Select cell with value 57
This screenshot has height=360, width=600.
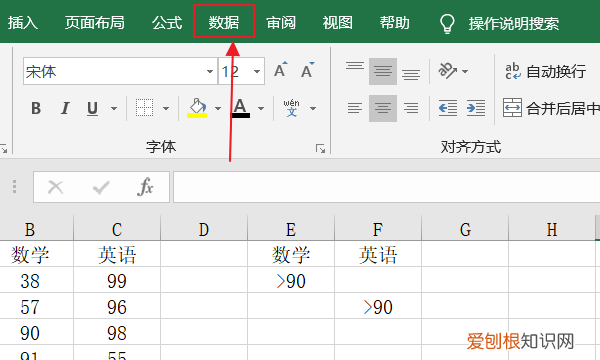[x=30, y=306]
